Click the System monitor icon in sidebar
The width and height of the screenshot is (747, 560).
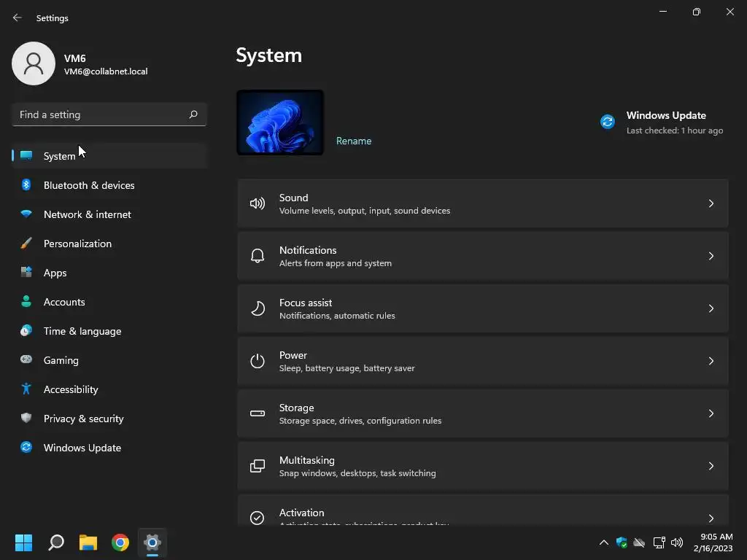[x=26, y=155]
